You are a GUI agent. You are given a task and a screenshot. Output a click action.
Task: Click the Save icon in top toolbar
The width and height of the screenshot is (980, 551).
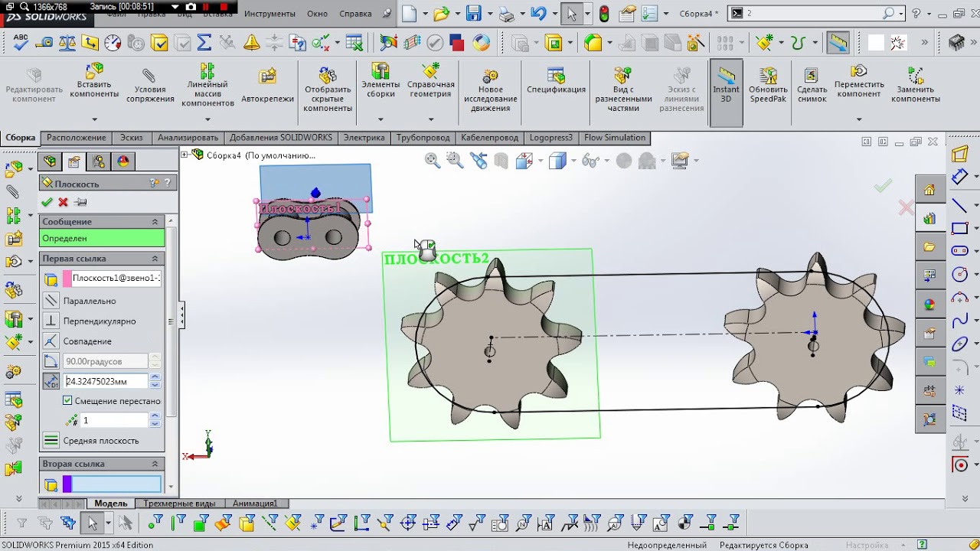pos(473,13)
